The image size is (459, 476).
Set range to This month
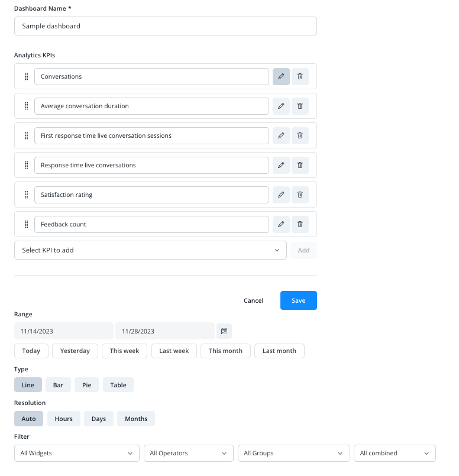(225, 351)
